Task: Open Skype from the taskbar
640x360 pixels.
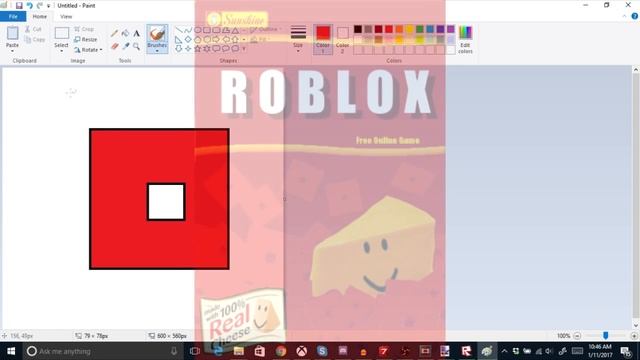Action: [322, 351]
